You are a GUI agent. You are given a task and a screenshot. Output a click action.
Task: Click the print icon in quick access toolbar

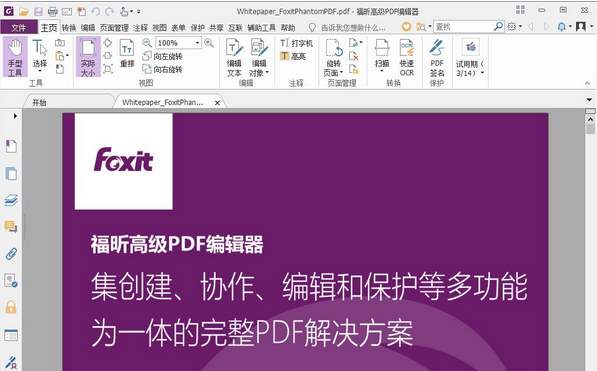tap(53, 11)
